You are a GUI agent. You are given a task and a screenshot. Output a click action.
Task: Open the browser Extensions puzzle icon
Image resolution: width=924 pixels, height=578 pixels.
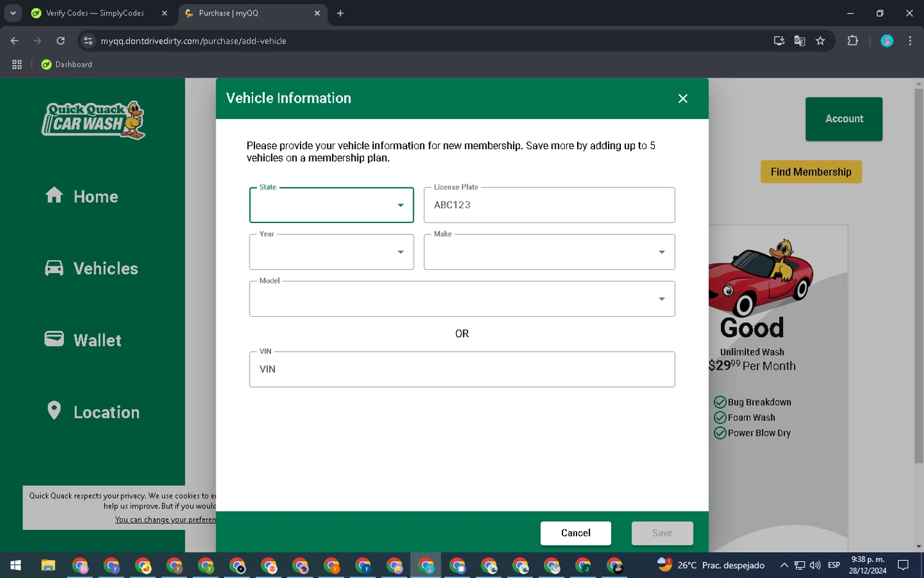point(853,41)
